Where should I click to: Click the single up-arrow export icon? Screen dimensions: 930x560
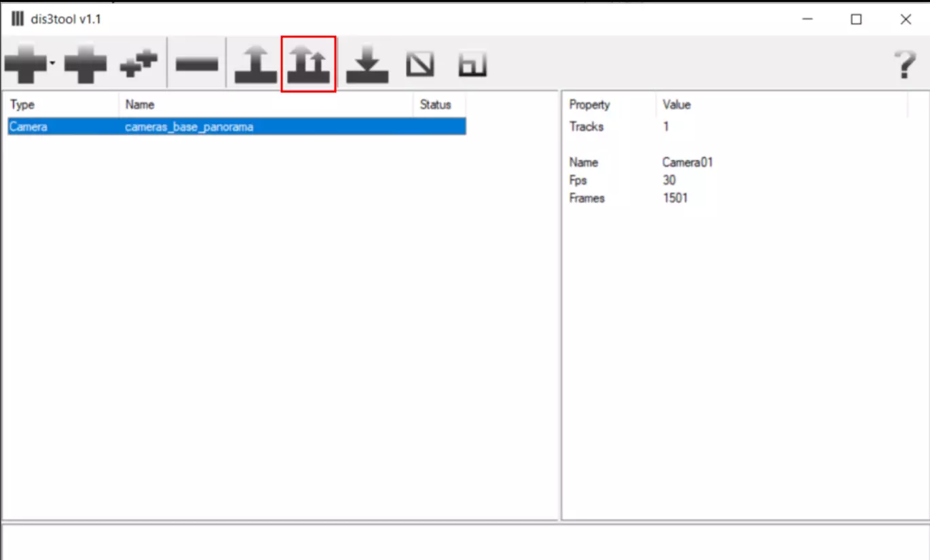pos(255,64)
